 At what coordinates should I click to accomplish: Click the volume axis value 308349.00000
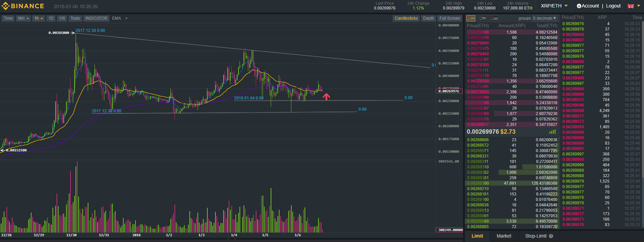tap(449, 230)
